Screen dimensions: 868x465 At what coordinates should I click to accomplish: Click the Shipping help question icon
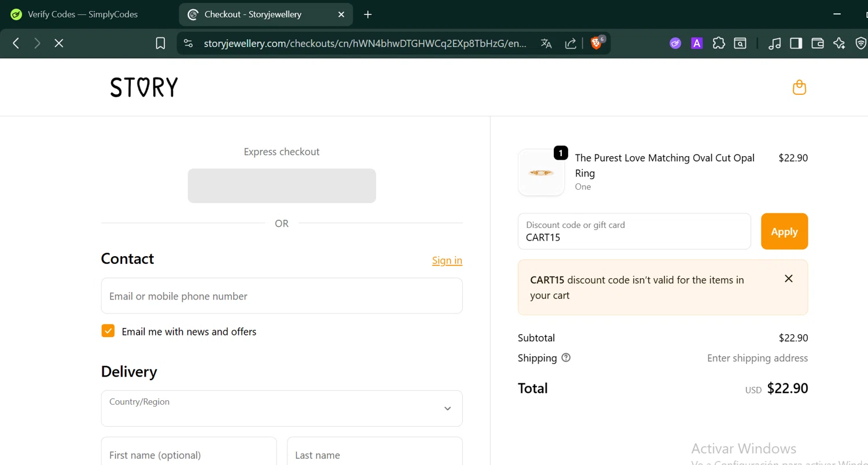(x=566, y=357)
